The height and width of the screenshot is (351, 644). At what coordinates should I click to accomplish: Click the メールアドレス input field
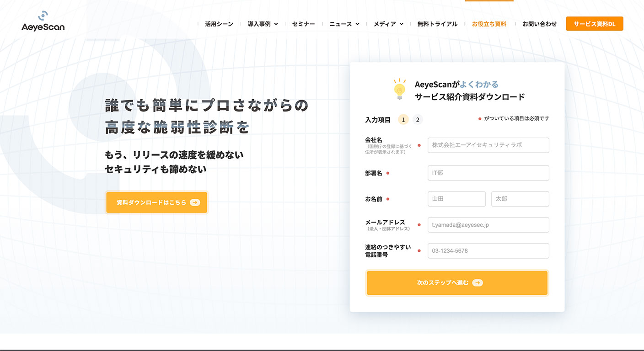point(488,225)
